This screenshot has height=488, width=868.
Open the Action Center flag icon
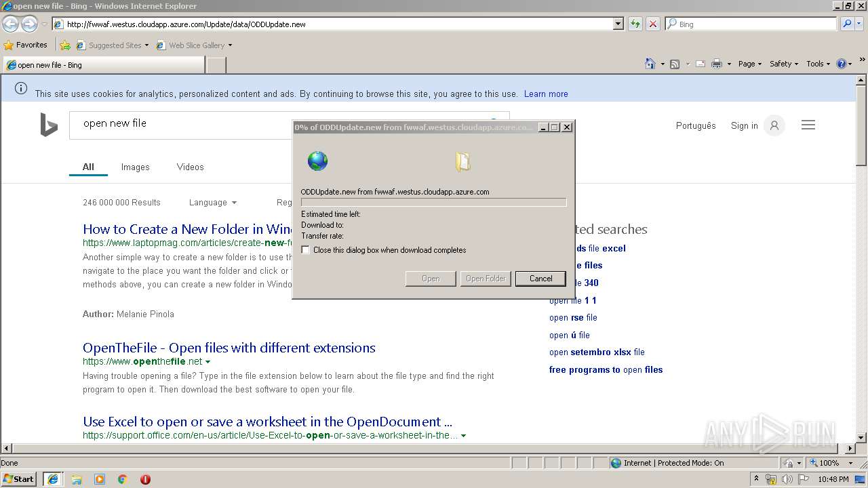803,480
